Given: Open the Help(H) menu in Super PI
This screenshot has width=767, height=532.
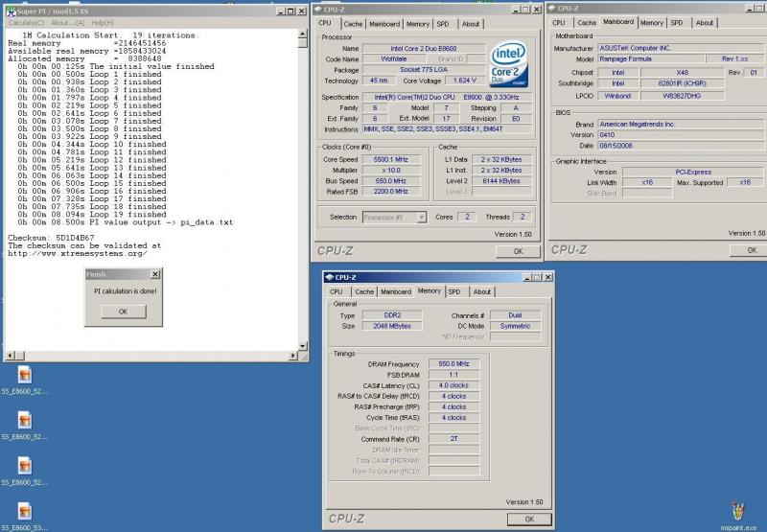Looking at the screenshot, I should click(x=103, y=22).
